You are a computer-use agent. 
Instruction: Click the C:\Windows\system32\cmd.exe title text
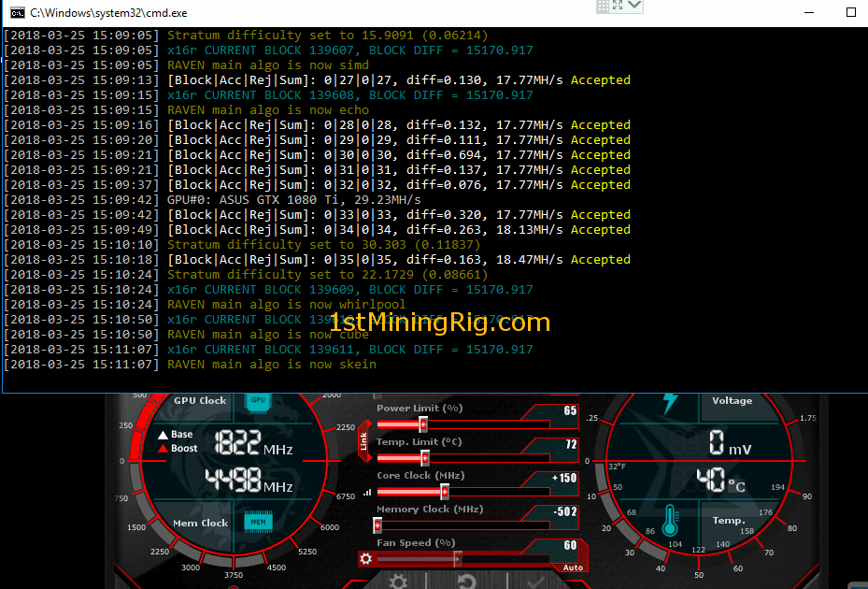(x=108, y=13)
